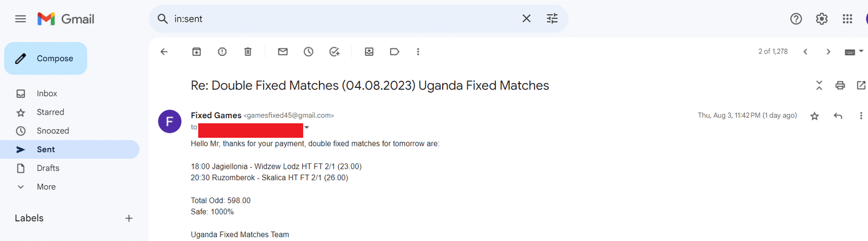Click the Compose button
This screenshot has height=241, width=868.
tap(46, 59)
